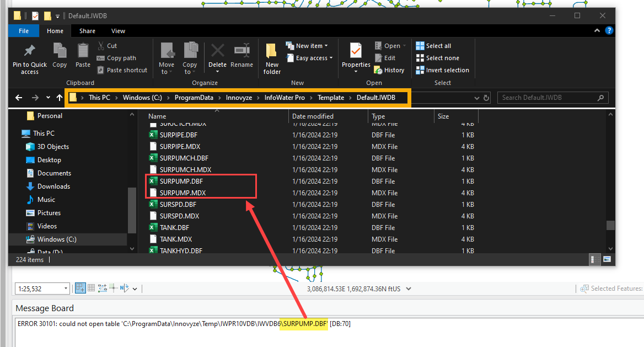Go forward with the Forward arrow
This screenshot has height=347, width=644.
(x=35, y=98)
